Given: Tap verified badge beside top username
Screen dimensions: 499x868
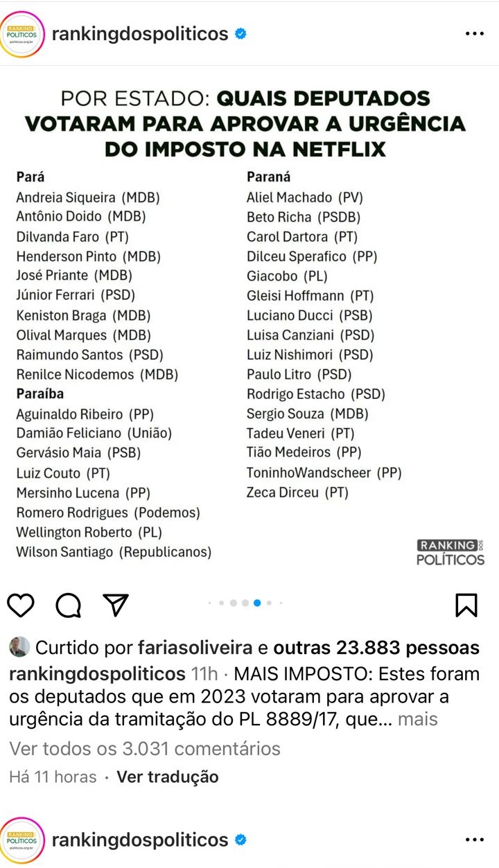Looking at the screenshot, I should [240, 33].
